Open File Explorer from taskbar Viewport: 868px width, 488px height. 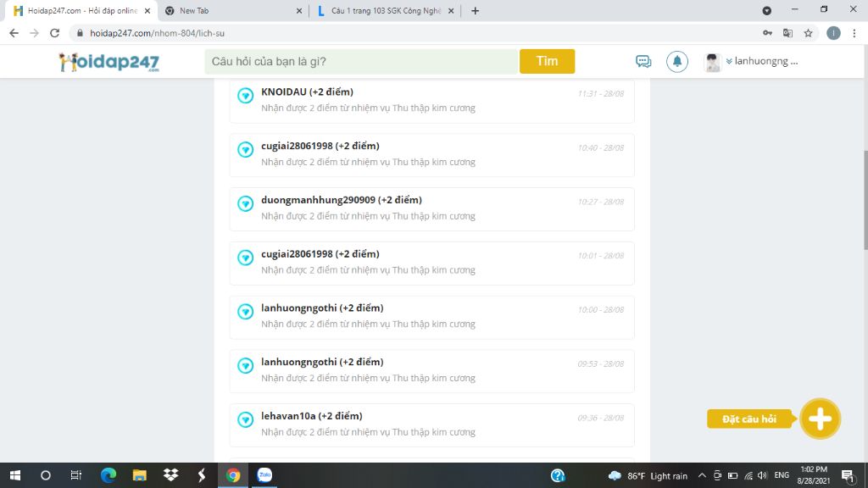pyautogui.click(x=140, y=475)
